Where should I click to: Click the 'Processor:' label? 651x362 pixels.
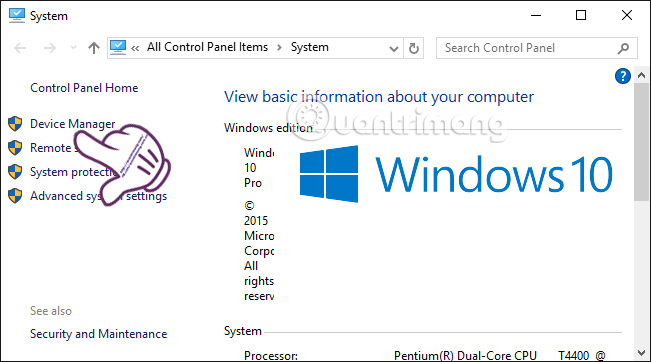coord(271,356)
